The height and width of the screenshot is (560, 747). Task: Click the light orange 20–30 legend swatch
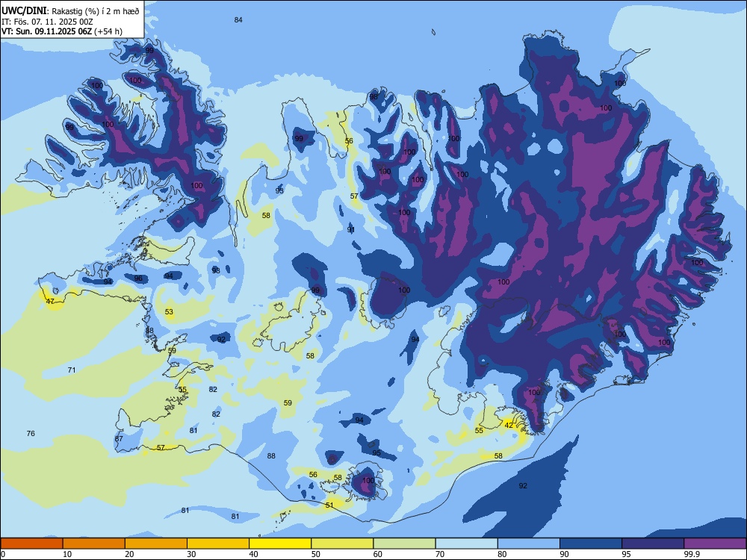(156, 544)
